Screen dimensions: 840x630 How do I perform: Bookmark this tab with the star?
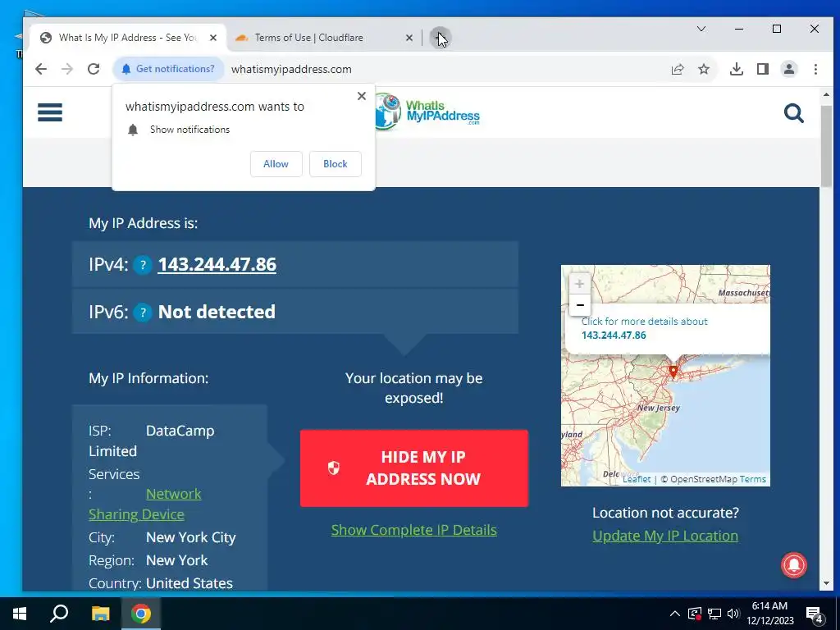point(703,69)
